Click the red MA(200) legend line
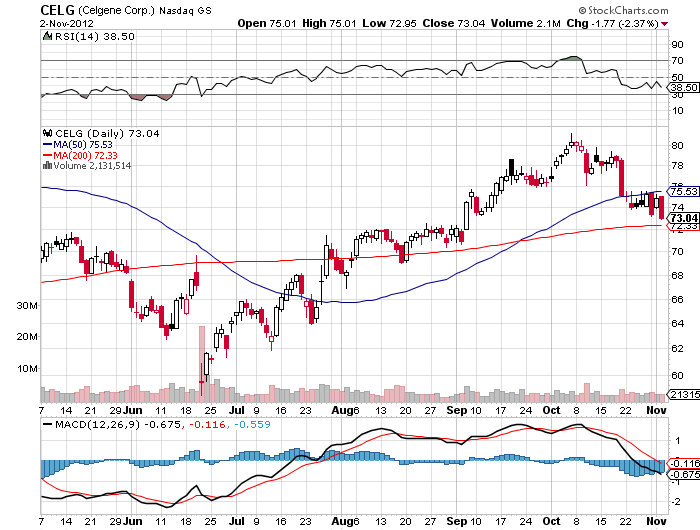Viewport: 700px width, 530px height. (x=47, y=155)
